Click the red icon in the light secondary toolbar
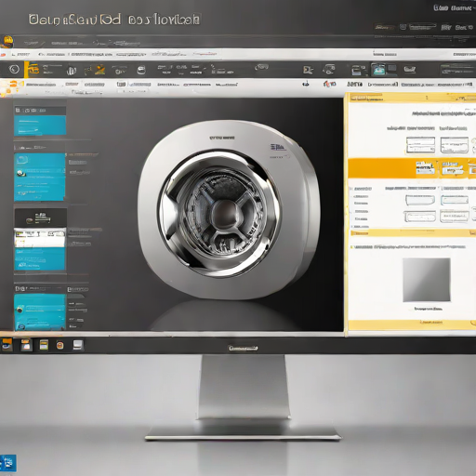This screenshot has height=476, width=476. pyautogui.click(x=329, y=84)
